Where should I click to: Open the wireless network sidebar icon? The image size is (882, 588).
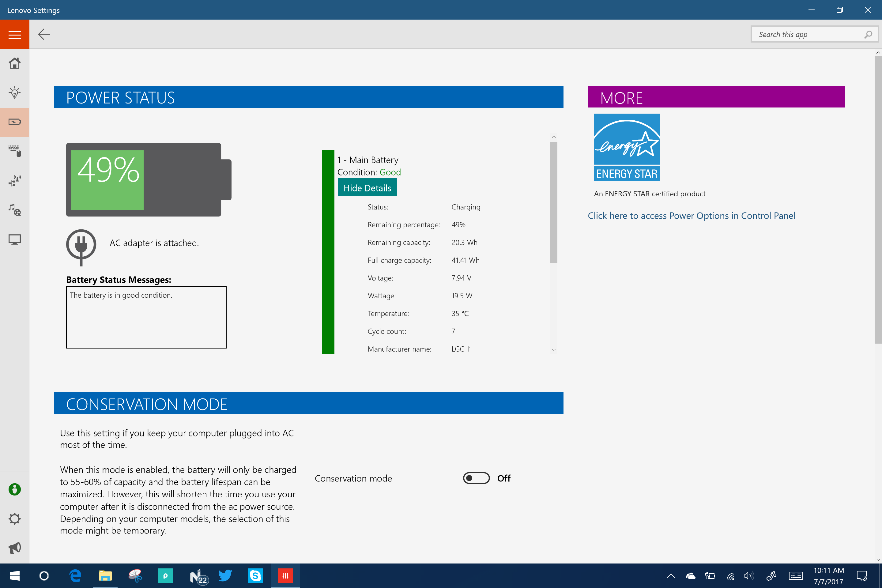15,180
